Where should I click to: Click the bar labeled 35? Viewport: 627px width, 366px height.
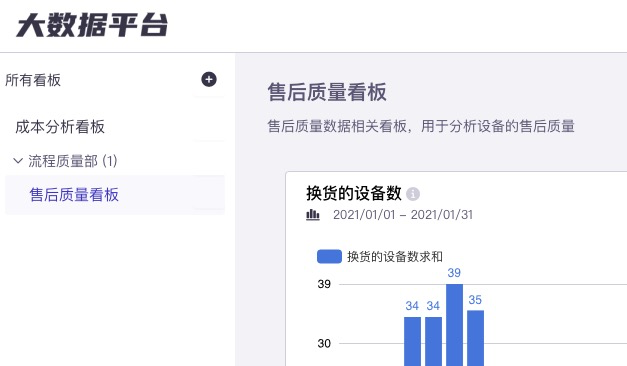(x=475, y=338)
